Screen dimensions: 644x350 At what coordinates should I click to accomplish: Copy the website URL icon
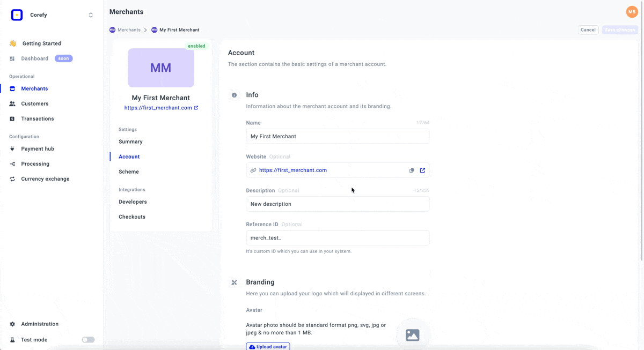coord(412,170)
